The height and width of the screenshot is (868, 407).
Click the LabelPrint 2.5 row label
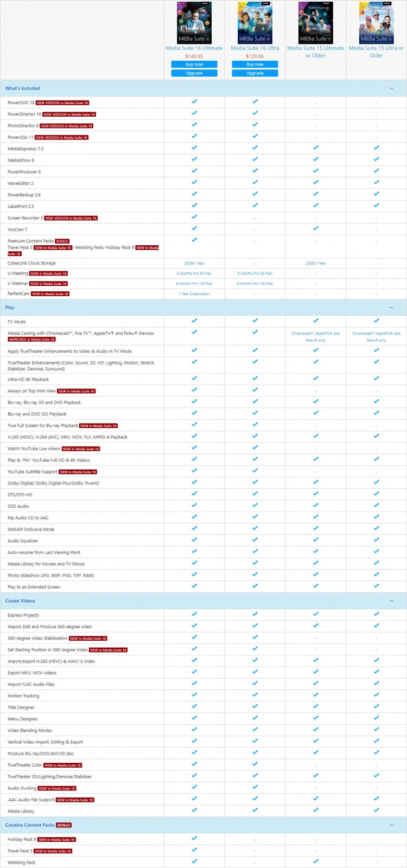[21, 207]
